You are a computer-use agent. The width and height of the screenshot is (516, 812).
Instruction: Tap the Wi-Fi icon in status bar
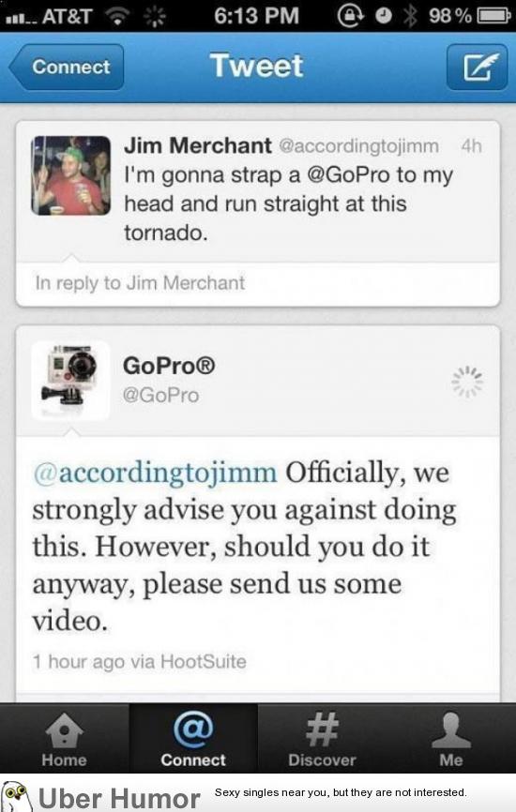[x=117, y=16]
